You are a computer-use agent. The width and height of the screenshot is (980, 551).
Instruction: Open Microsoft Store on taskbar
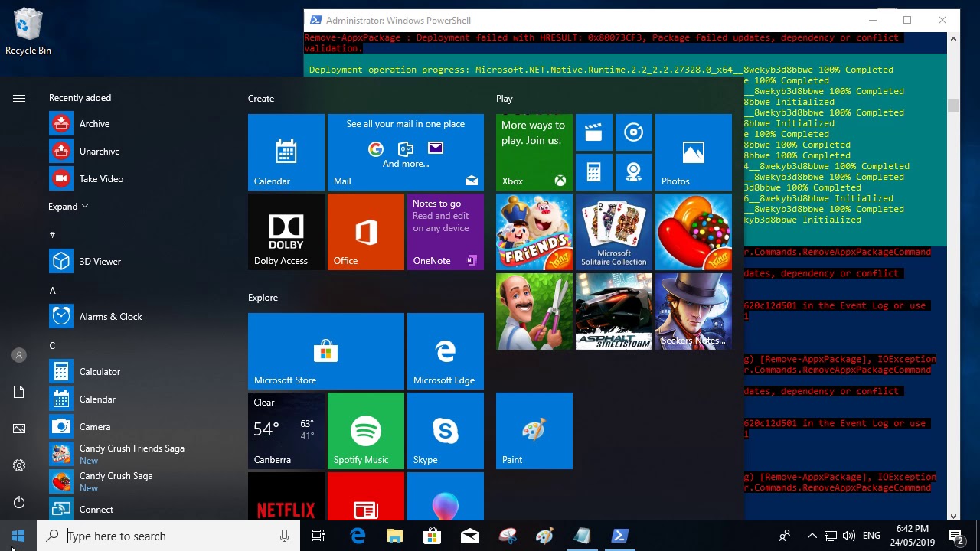[433, 536]
